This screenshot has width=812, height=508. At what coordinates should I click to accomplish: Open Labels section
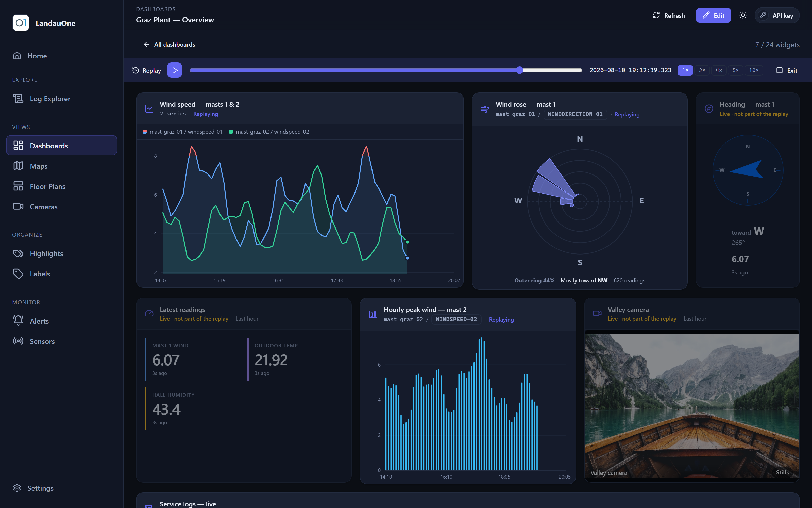click(x=62, y=274)
